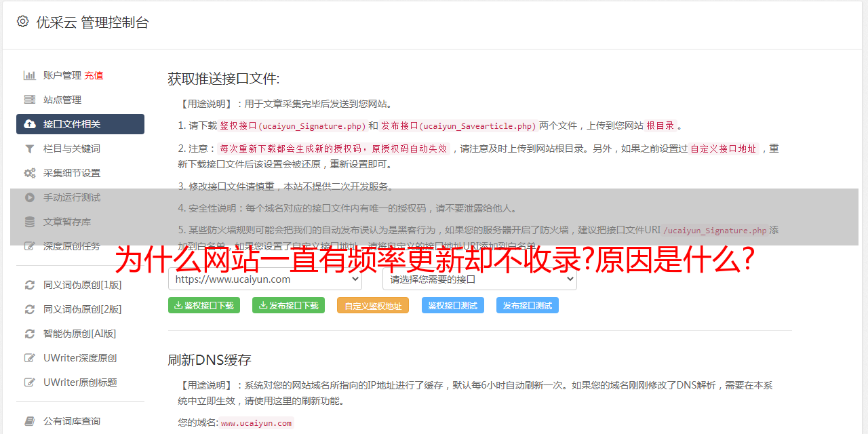Image resolution: width=868 pixels, height=434 pixels.
Task: Click the edit icon for UWriter深度原创
Action: pyautogui.click(x=30, y=358)
